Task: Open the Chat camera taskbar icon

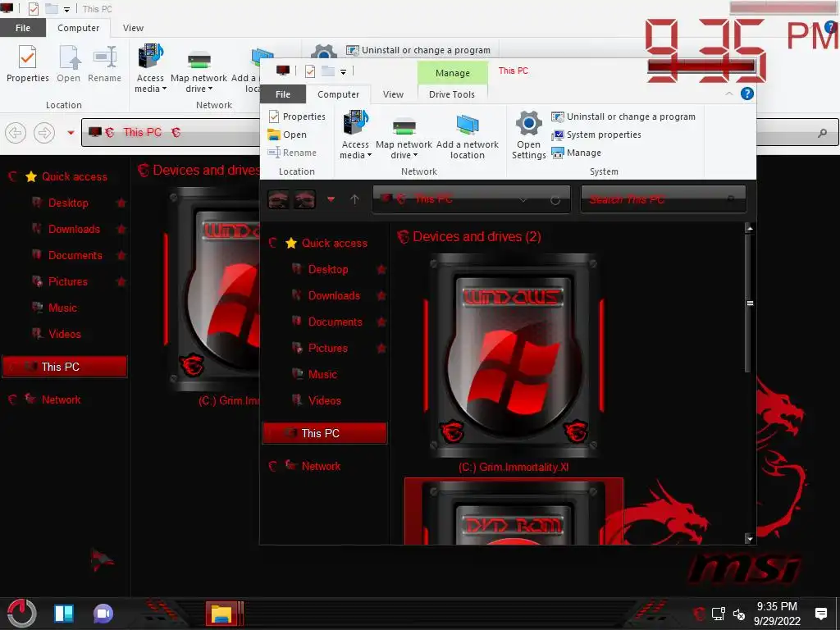Action: 103,614
